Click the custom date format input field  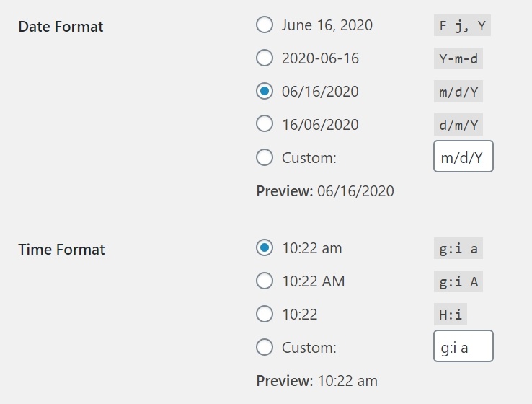point(463,157)
